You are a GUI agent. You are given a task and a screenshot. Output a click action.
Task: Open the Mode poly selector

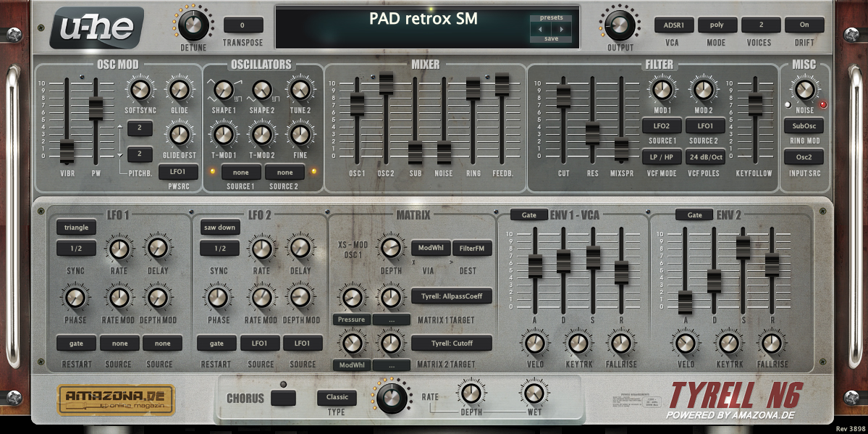[717, 25]
